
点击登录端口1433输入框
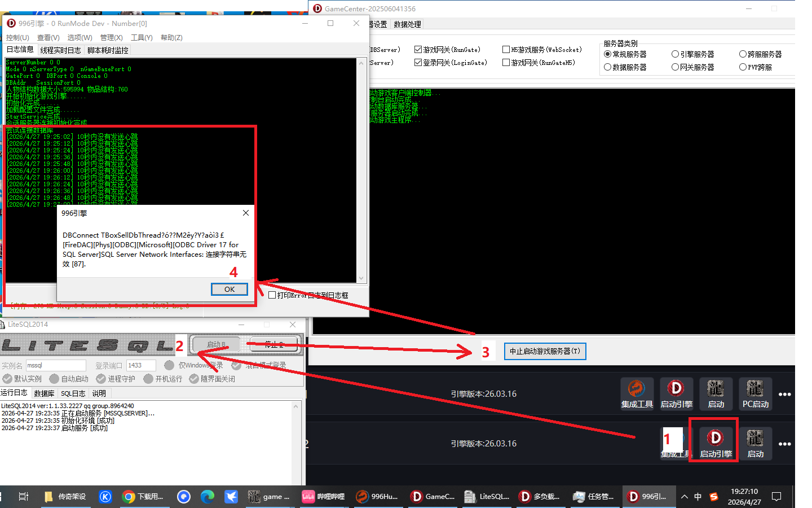pos(140,365)
